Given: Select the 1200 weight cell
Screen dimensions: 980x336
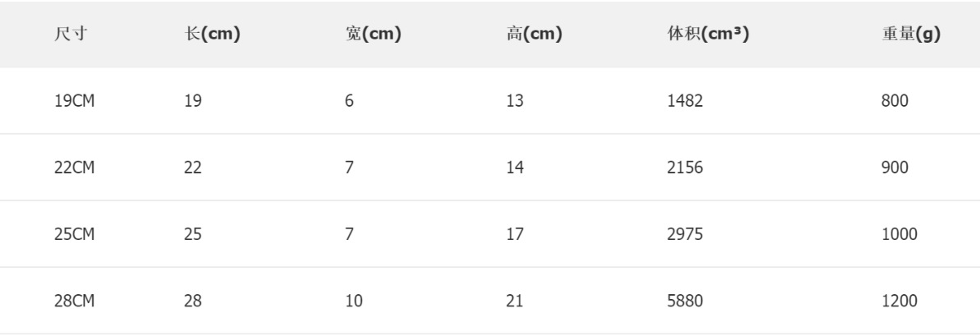Looking at the screenshot, I should [896, 303].
